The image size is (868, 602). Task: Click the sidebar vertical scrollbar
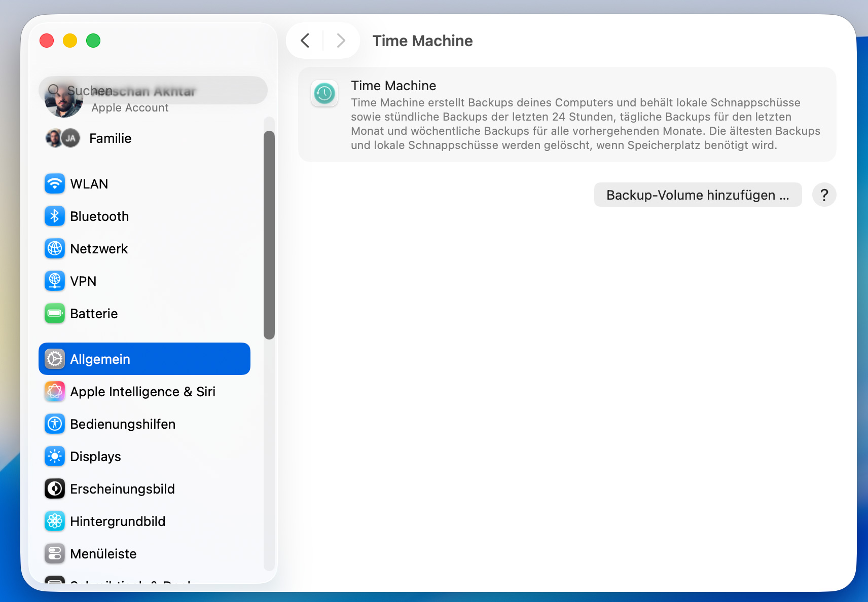[x=269, y=235]
